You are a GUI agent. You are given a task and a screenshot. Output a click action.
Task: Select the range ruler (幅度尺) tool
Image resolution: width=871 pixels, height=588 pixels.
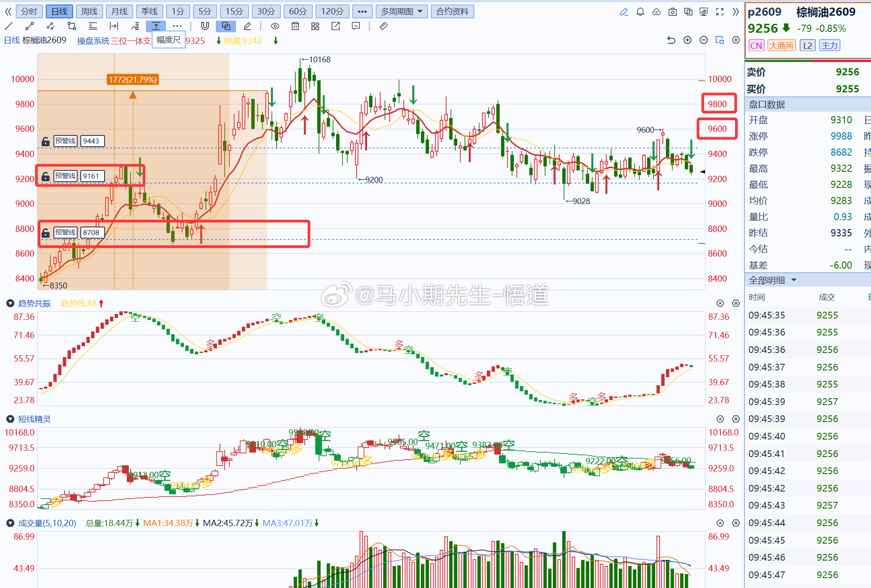coord(156,26)
